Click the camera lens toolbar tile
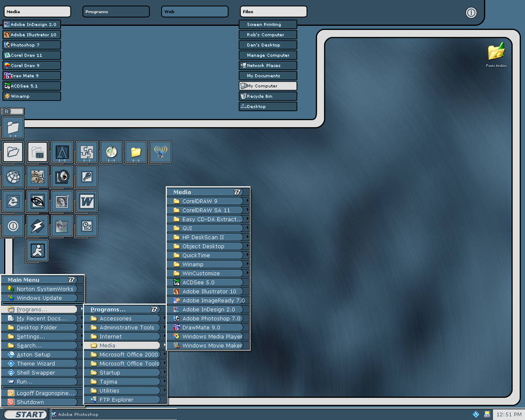 coord(62,176)
